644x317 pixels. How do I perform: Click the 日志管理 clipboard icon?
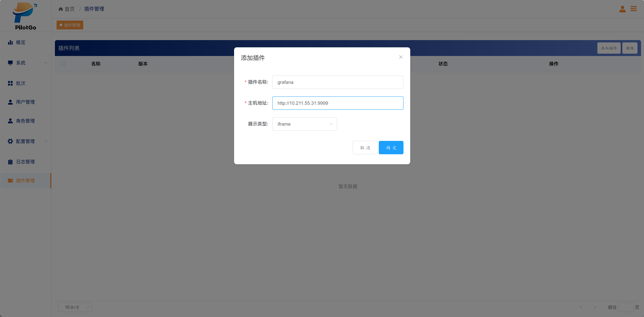10,162
